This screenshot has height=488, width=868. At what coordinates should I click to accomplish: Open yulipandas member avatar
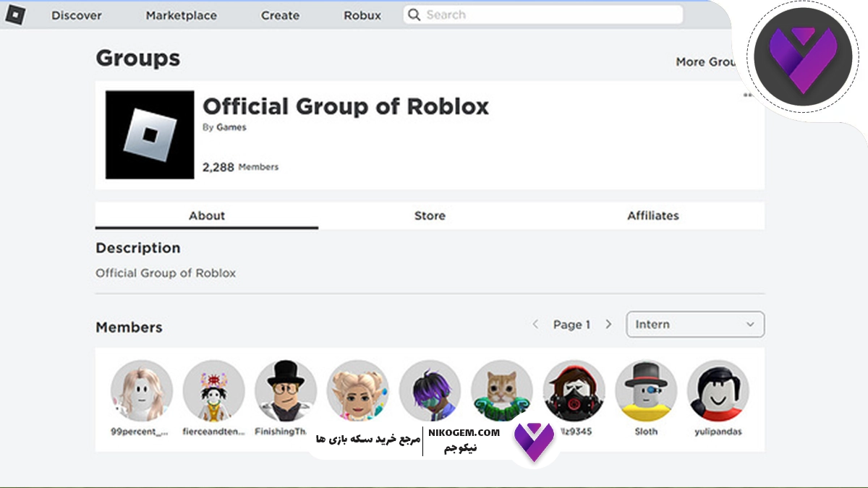tap(718, 391)
